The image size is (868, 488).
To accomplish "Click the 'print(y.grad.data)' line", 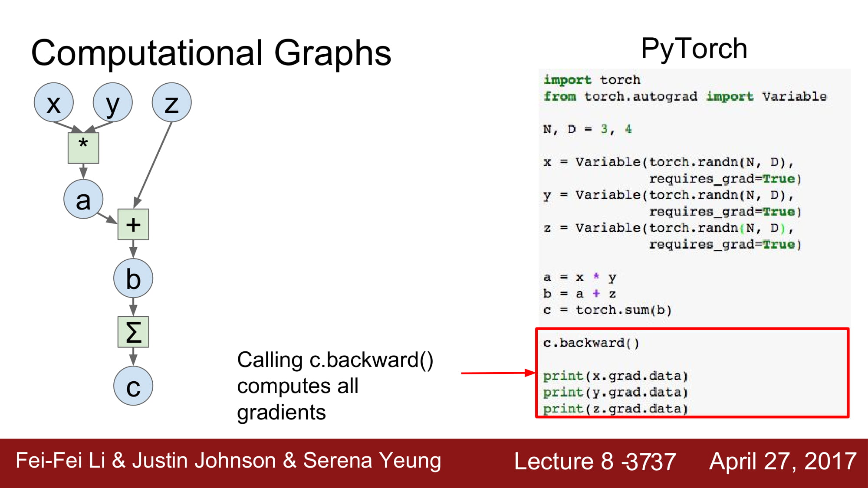I will click(x=616, y=392).
